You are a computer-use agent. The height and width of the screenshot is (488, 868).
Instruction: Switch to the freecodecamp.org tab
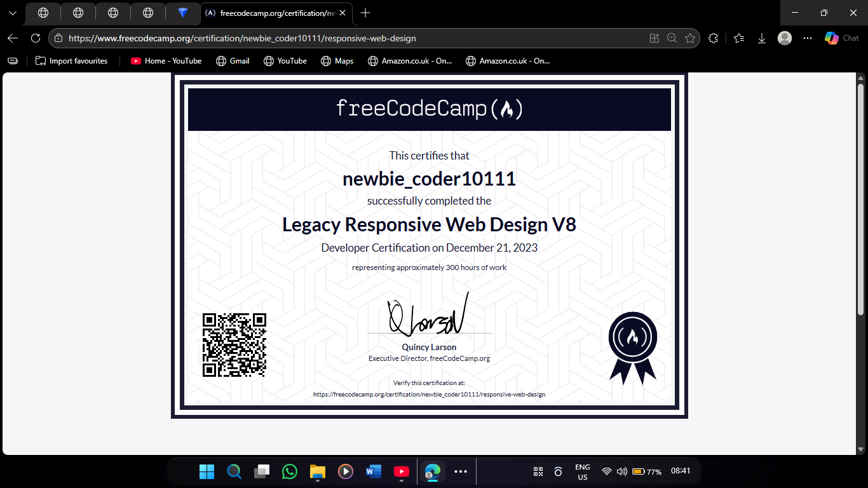tap(273, 13)
